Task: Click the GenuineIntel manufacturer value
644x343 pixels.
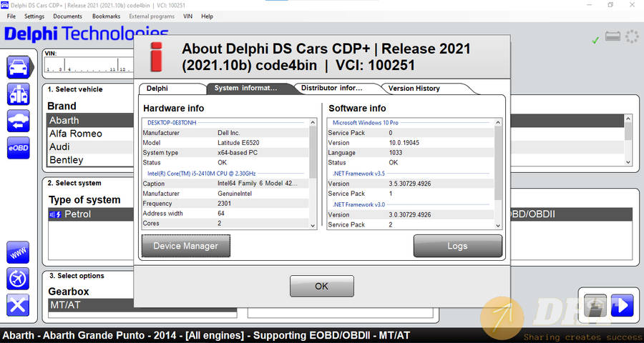Action: tap(235, 193)
